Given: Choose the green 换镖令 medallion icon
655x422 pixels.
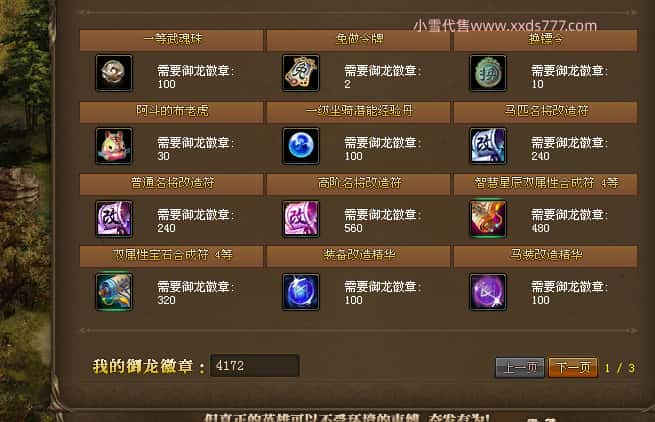Looking at the screenshot, I should coord(488,73).
